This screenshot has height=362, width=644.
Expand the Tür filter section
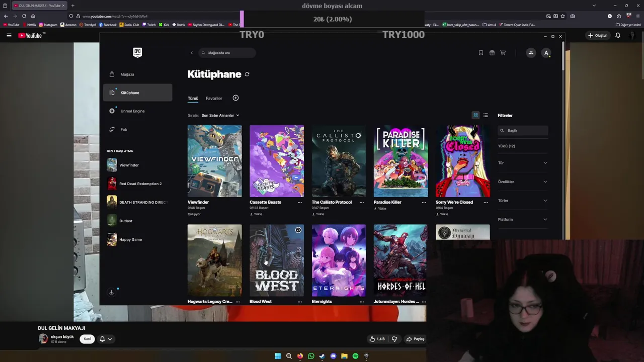click(523, 163)
